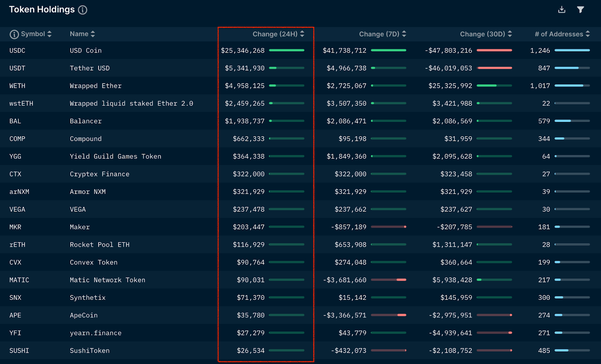The image size is (601, 364).
Task: Click the value -$3,681,660
Action: (345, 280)
